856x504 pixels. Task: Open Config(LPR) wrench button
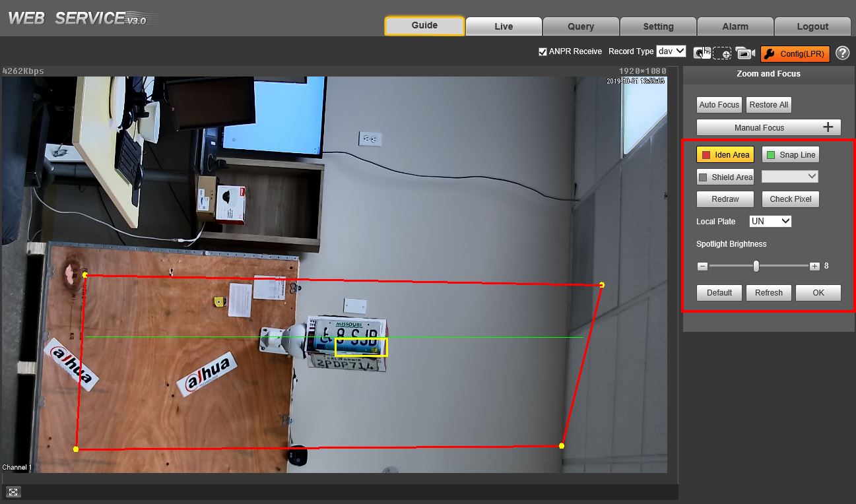tap(795, 53)
